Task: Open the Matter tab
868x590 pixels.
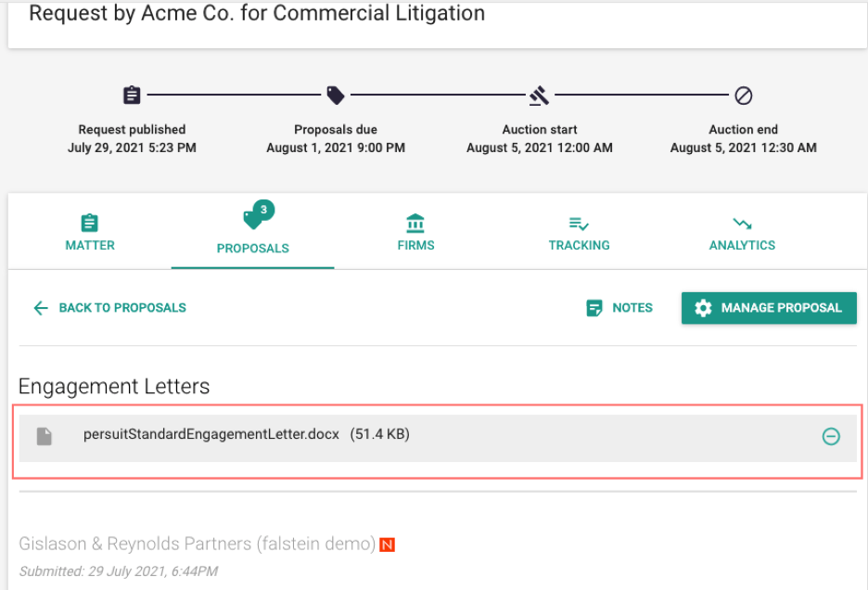Action: coord(90,233)
